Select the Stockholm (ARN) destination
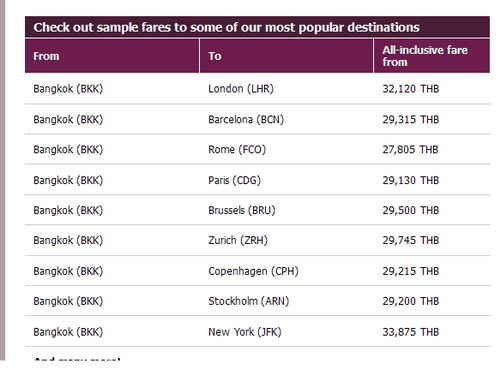500x370 pixels. click(x=249, y=301)
